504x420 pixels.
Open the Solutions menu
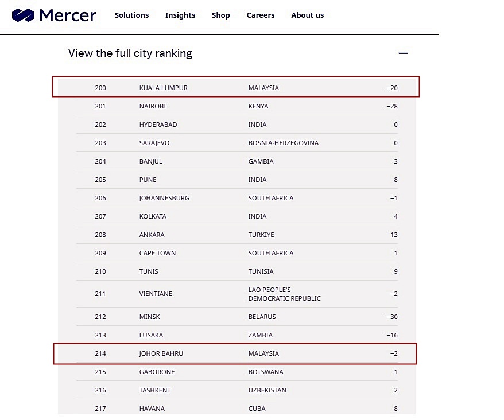pos(131,15)
